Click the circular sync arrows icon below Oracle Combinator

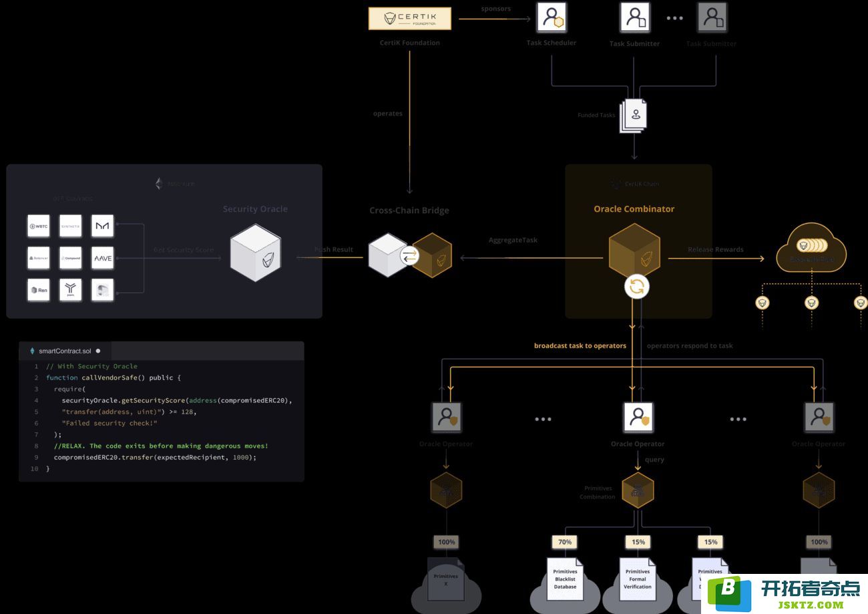click(637, 287)
